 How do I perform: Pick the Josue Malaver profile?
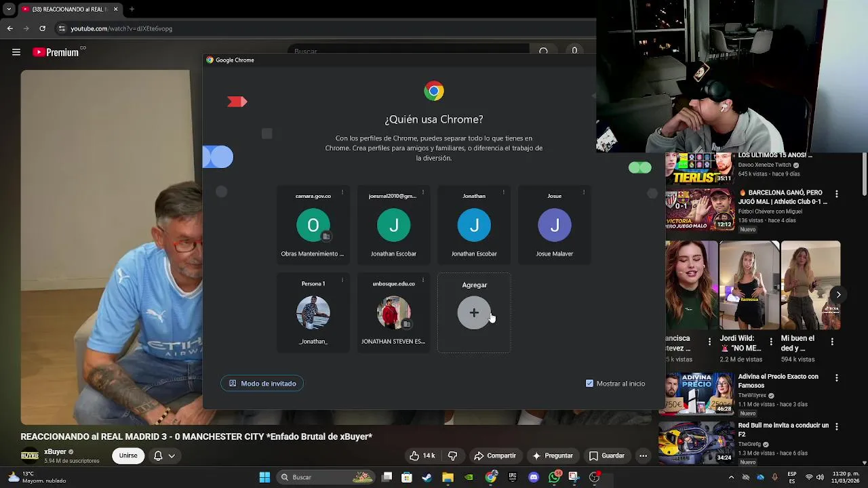(x=555, y=225)
